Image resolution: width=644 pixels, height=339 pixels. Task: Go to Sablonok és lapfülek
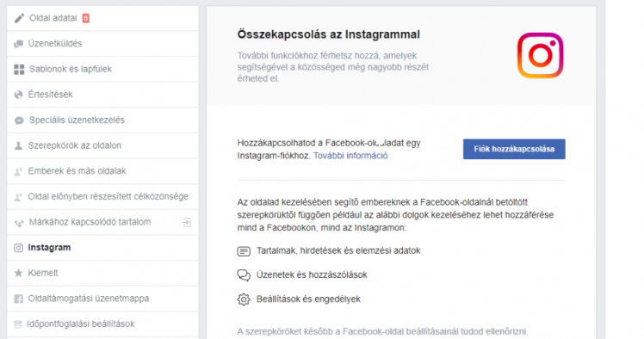click(x=102, y=69)
